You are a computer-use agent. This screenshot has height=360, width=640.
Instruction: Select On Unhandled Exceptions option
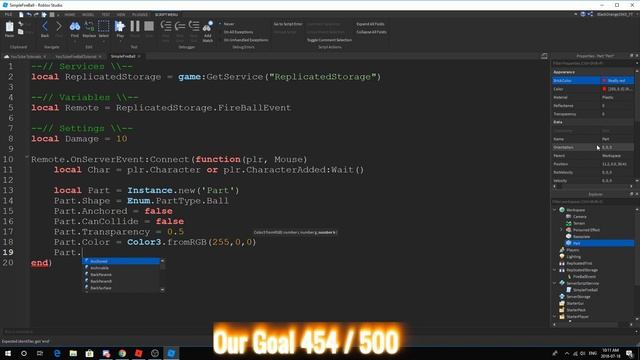[x=246, y=40]
